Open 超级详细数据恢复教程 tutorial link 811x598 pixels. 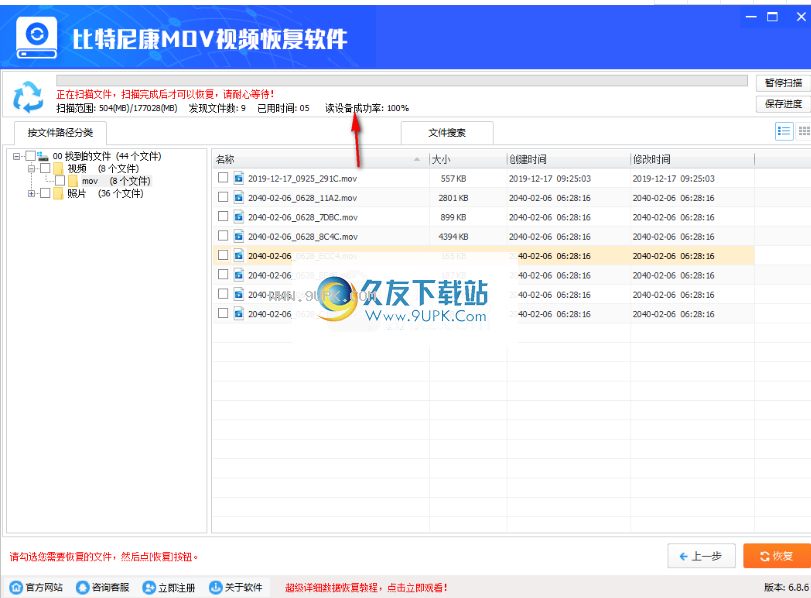coord(366,588)
